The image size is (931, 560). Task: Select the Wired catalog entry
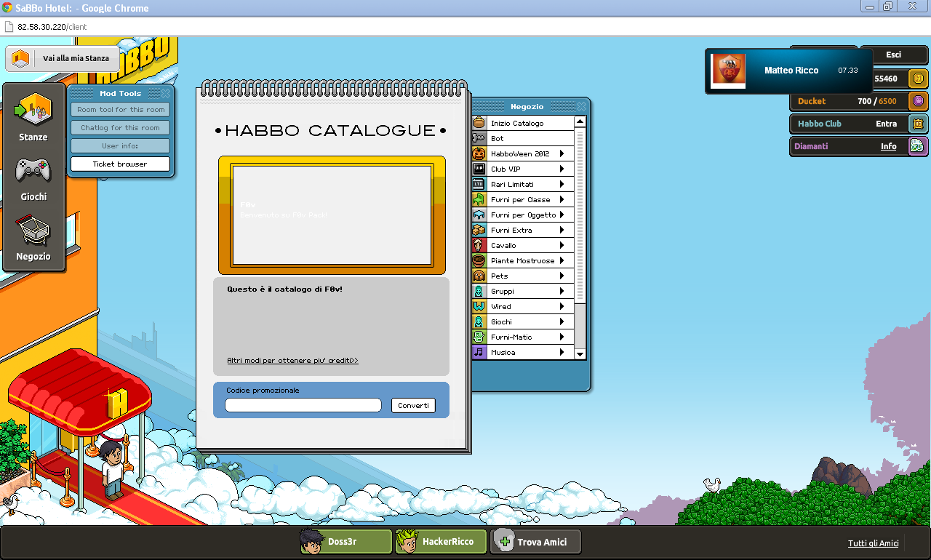(523, 306)
